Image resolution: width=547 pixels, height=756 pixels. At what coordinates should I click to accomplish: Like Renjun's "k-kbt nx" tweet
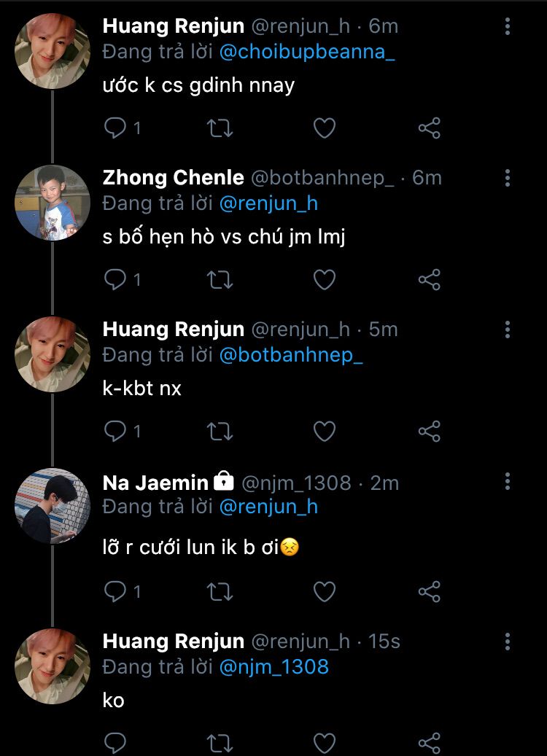point(324,431)
